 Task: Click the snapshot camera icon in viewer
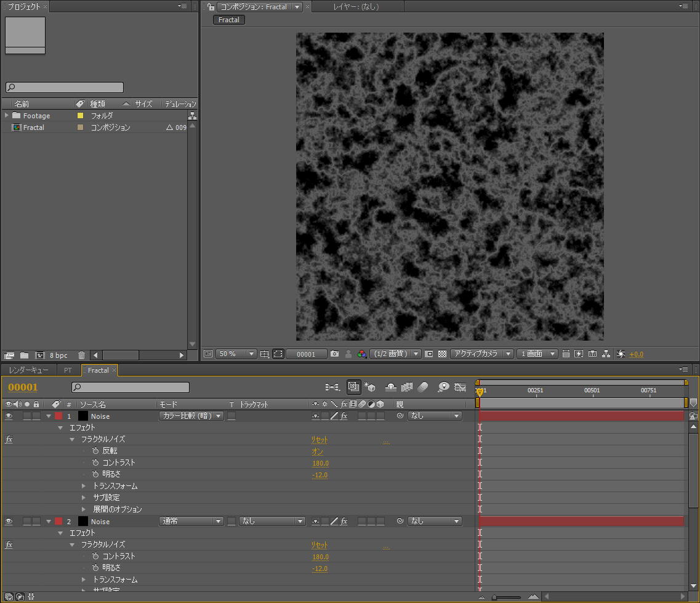pos(334,354)
